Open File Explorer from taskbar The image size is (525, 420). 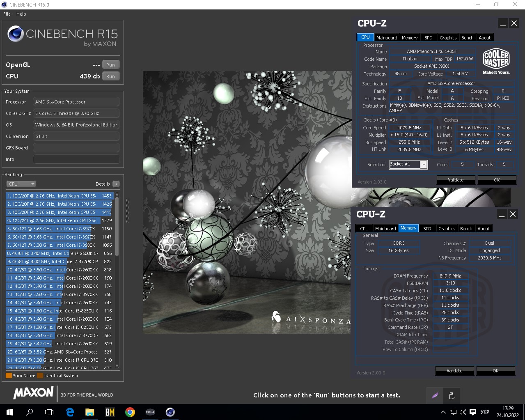90,412
